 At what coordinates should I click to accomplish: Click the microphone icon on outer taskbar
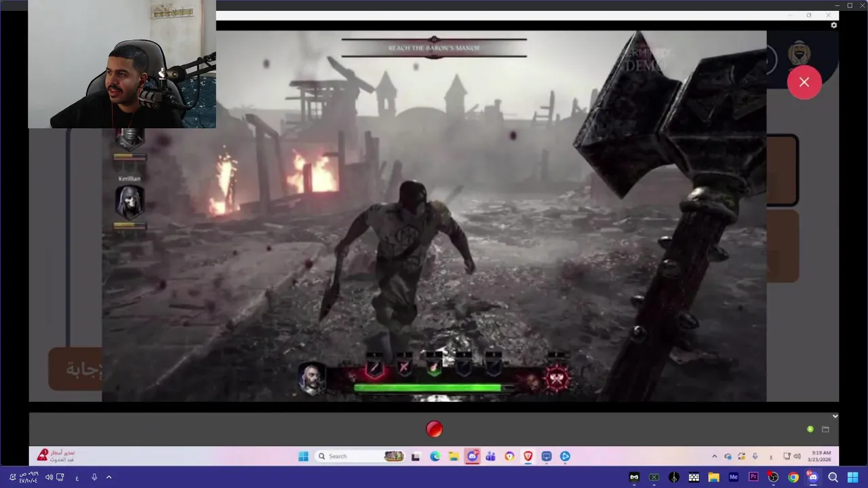click(94, 477)
